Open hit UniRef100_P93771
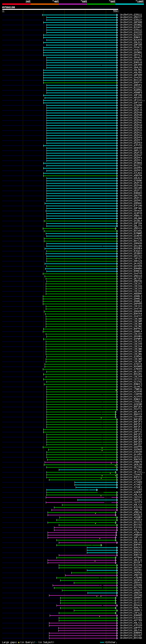Image resolution: width=146 pixels, height=644 pixels. click(131, 409)
